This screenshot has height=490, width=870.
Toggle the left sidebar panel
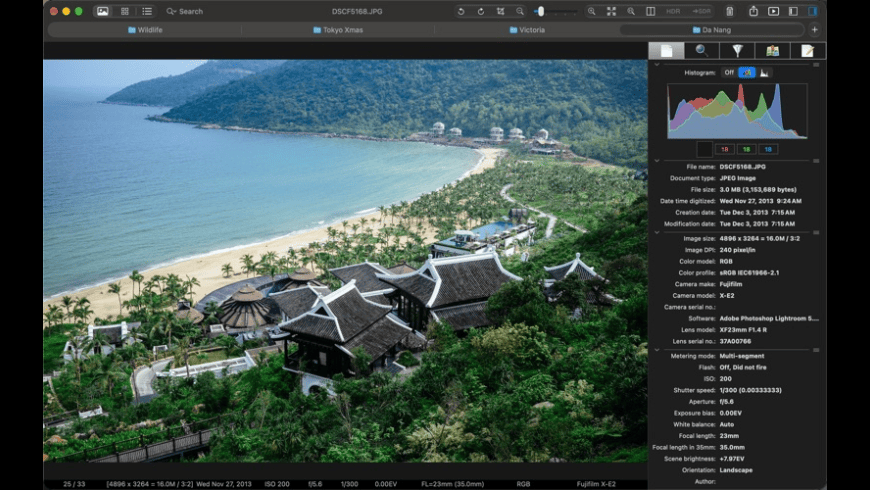tap(793, 11)
